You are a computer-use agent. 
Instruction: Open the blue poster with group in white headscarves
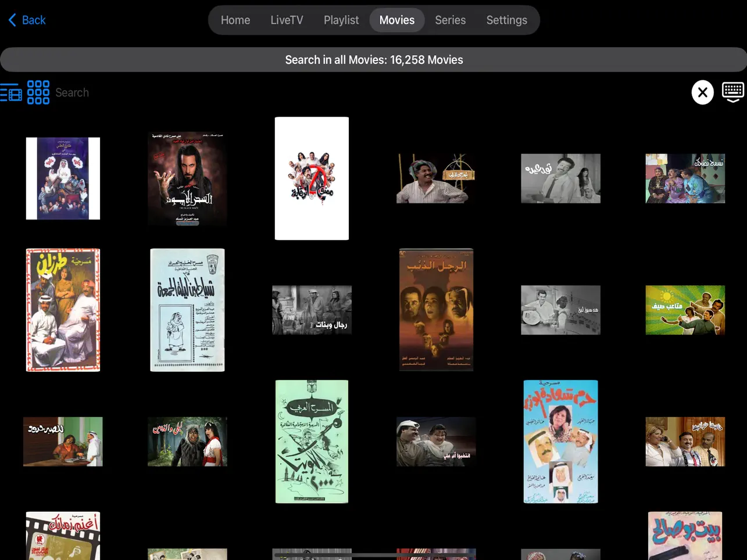(63, 178)
